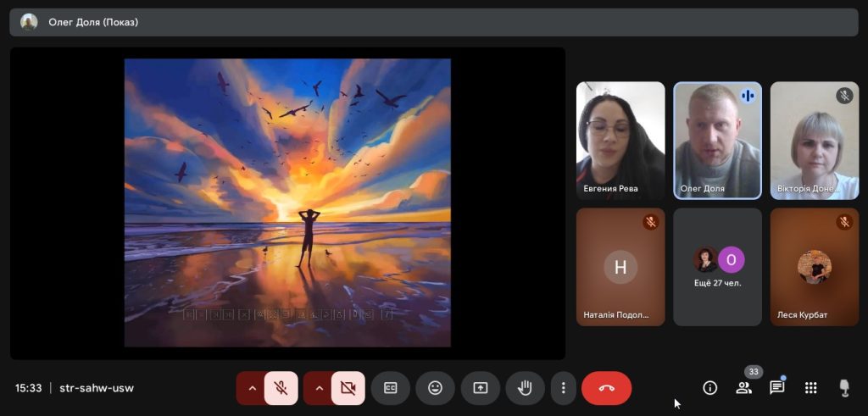Click the H avatar of Наталія Подол...

pyautogui.click(x=620, y=267)
